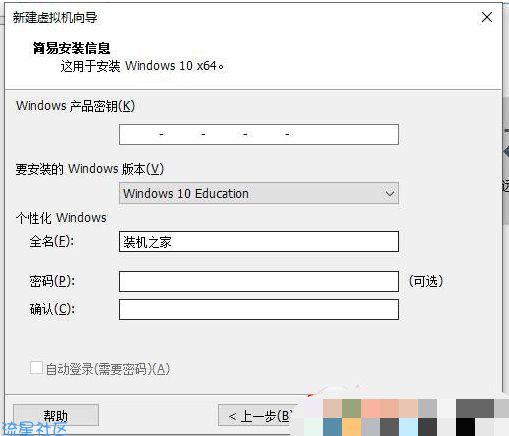Open the Windows 10 Education version dropdown

point(259,193)
